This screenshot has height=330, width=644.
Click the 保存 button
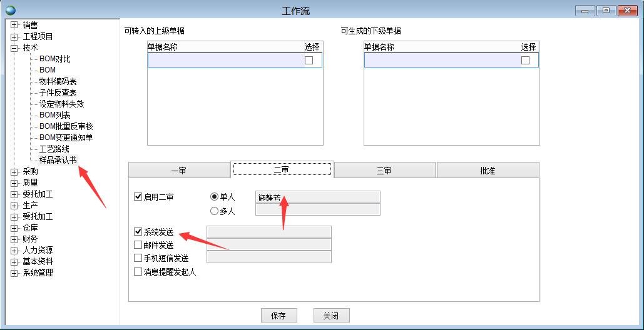(x=279, y=316)
